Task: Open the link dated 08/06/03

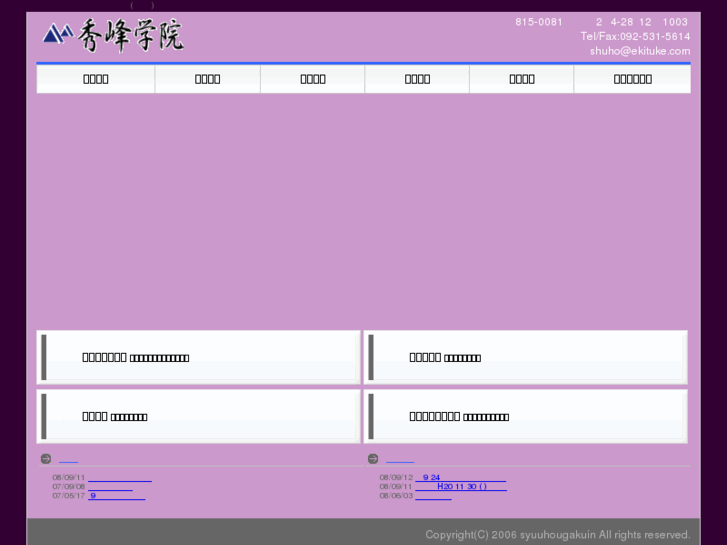Action: [433, 496]
